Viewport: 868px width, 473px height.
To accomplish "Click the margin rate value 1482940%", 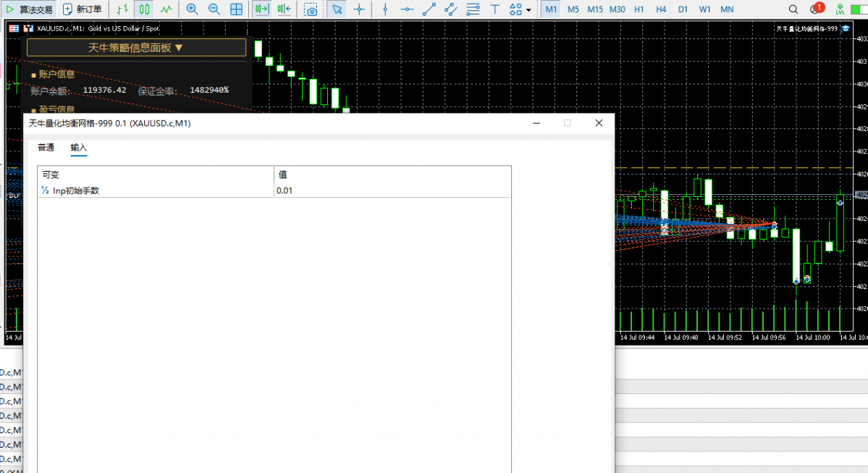I will [x=209, y=90].
